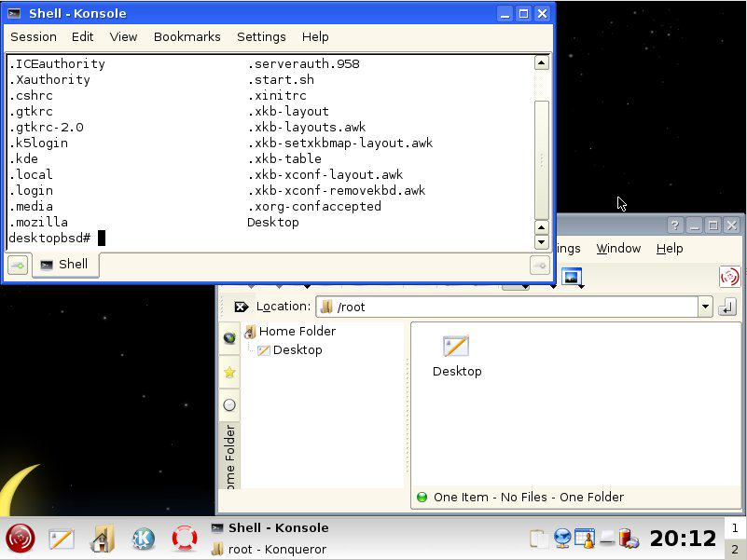Toggle the Home Folder sidebar tab
Image resolution: width=747 pixels, height=560 pixels.
229,457
